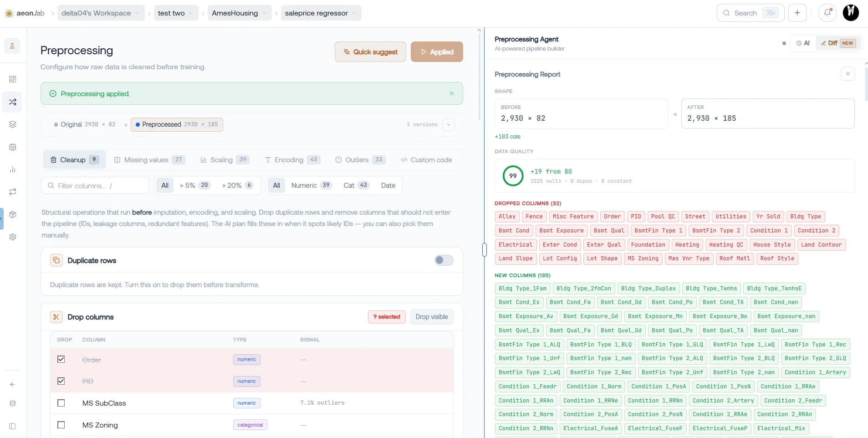Uncheck the PID column drop checkbox
The height and width of the screenshot is (438, 868).
click(61, 381)
